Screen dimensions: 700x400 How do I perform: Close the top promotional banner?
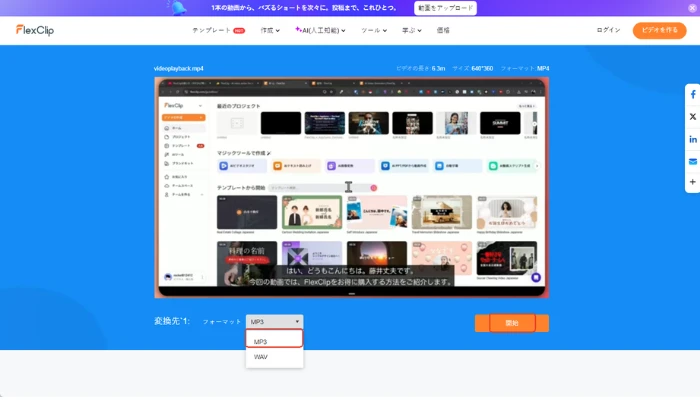point(692,8)
